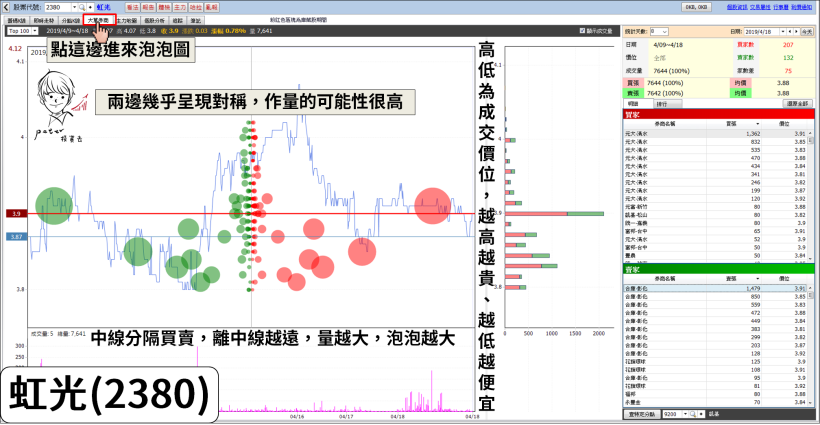Click the next date arrow
Image resolution: width=820 pixels, height=425 pixels.
click(x=796, y=31)
